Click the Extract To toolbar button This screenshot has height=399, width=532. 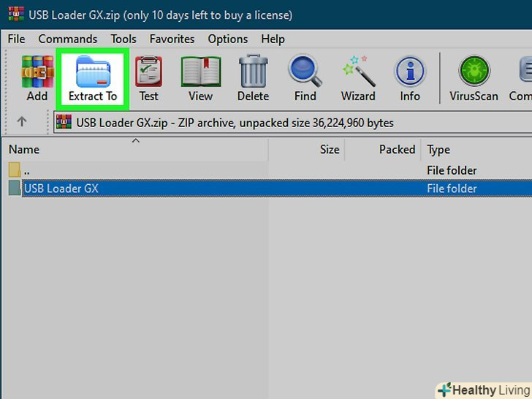pyautogui.click(x=93, y=79)
